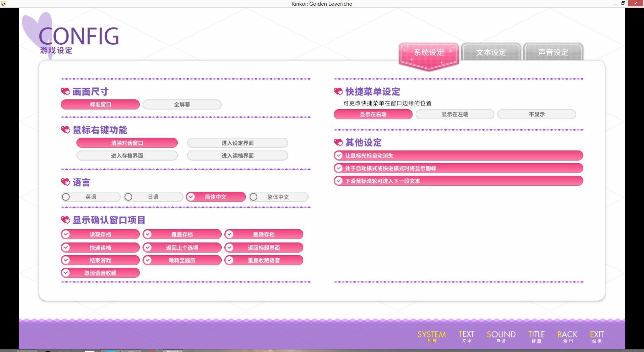Switch screen size to 全屏幕

[182, 104]
